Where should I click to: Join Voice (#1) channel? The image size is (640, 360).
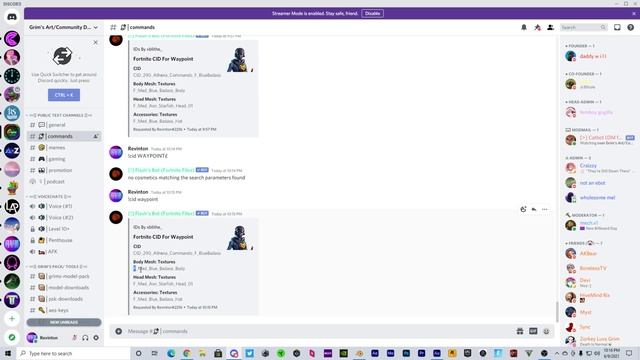point(64,207)
